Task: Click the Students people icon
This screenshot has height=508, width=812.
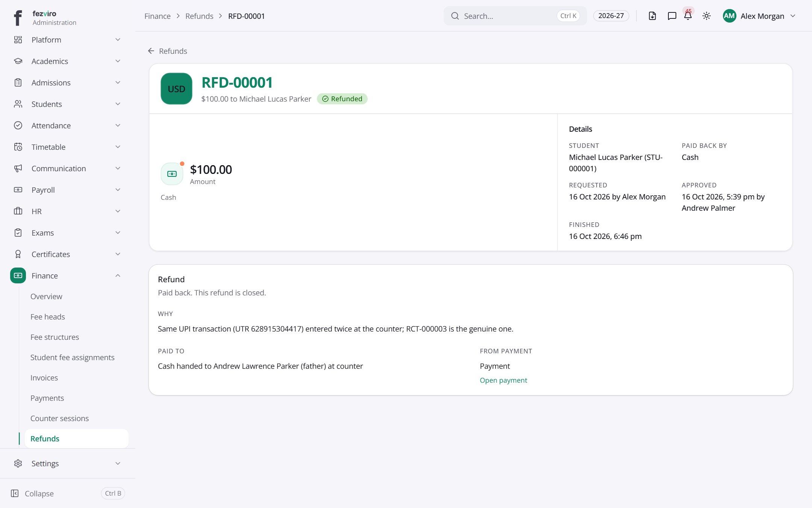Action: point(18,104)
